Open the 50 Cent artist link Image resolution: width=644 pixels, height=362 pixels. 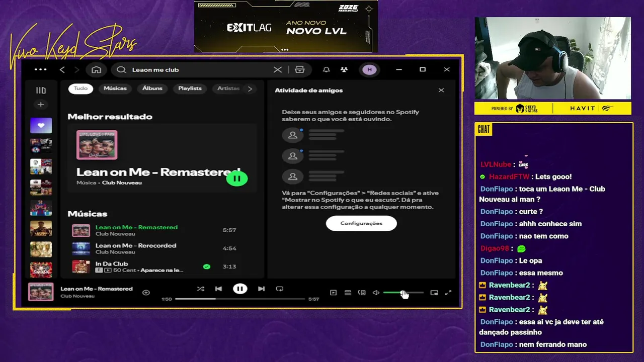[x=125, y=270]
